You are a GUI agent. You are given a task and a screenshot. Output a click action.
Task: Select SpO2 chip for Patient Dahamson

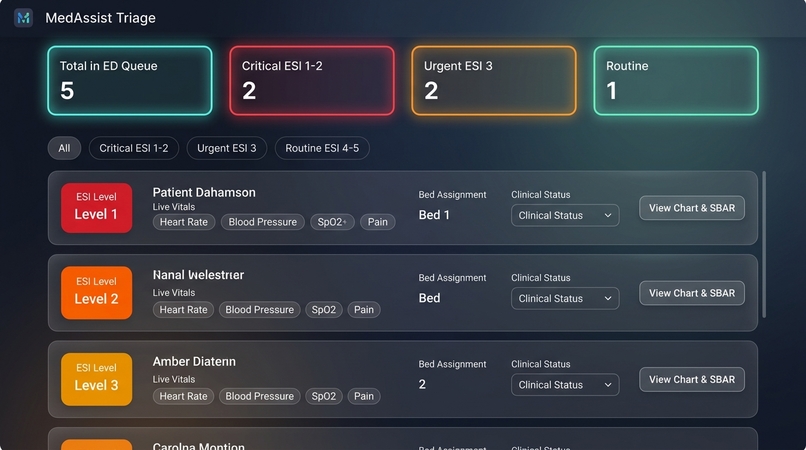(x=332, y=222)
